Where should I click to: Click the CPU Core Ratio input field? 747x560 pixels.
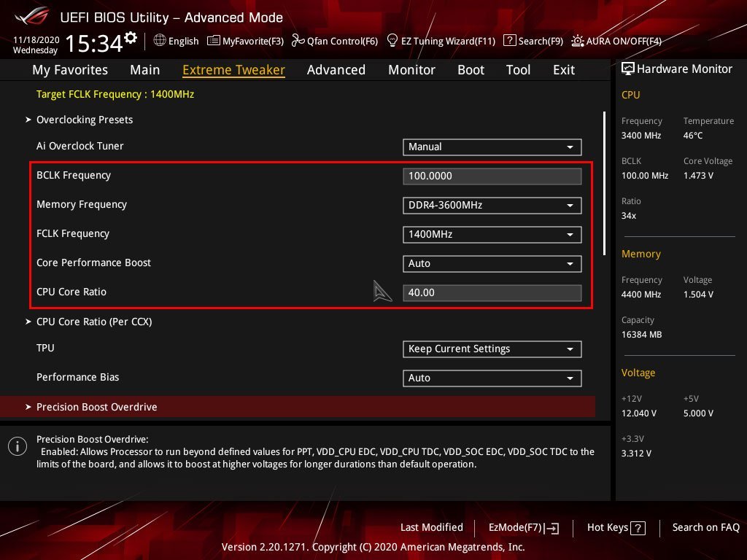pyautogui.click(x=492, y=293)
